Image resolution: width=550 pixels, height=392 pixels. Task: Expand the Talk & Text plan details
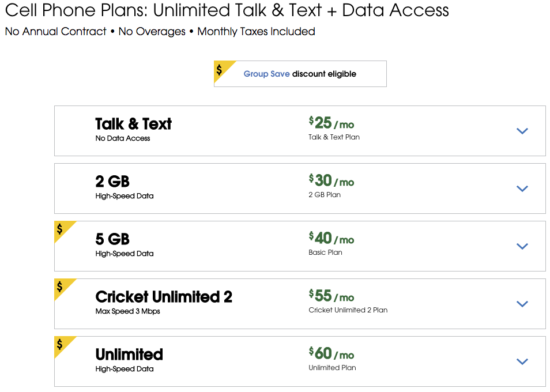[x=522, y=131]
